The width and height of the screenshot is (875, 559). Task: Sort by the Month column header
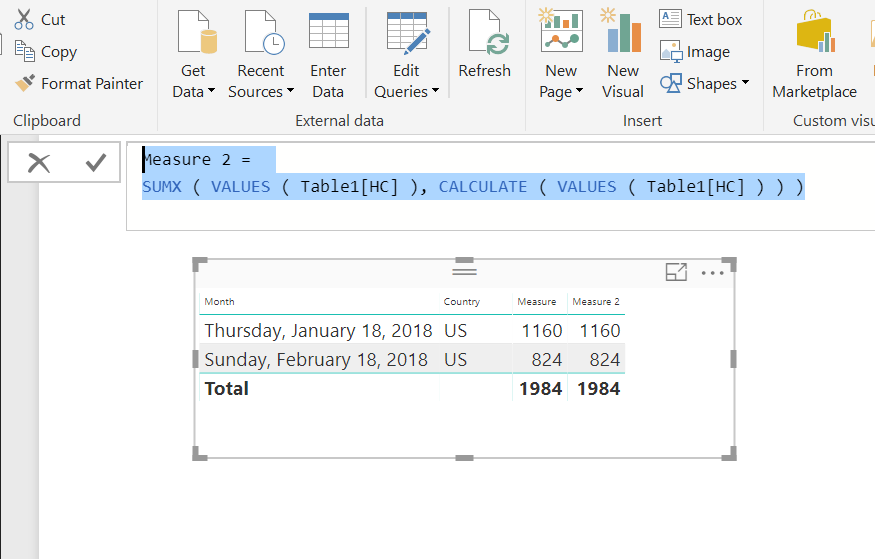219,301
